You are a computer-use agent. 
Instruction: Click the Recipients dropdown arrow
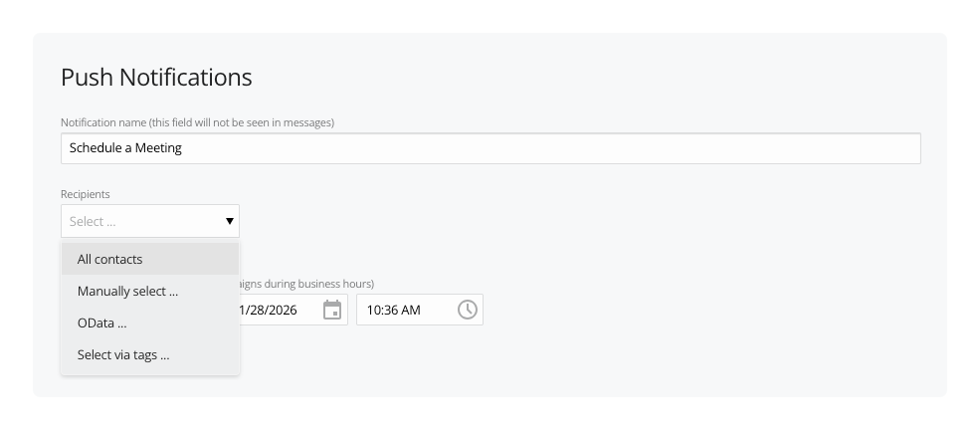pos(229,221)
